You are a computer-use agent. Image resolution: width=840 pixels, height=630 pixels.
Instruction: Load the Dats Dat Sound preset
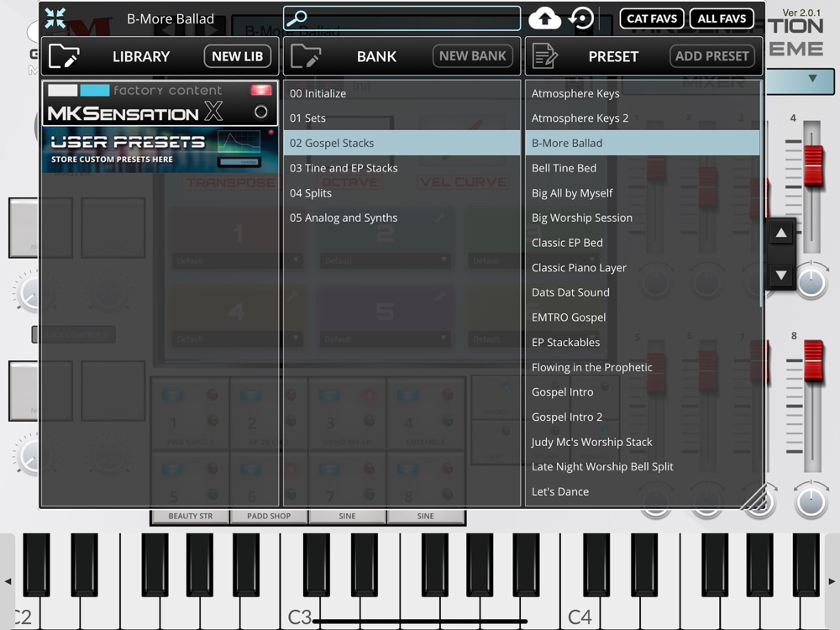[x=643, y=292]
